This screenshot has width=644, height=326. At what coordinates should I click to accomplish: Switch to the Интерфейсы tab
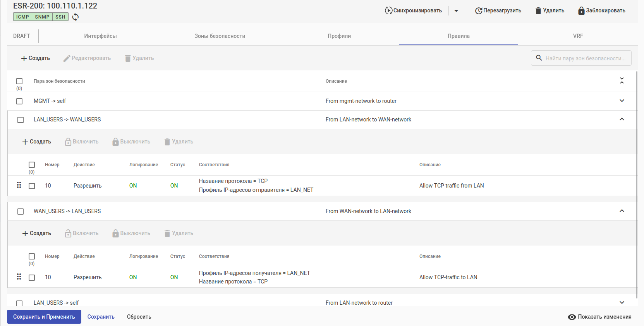[100, 36]
